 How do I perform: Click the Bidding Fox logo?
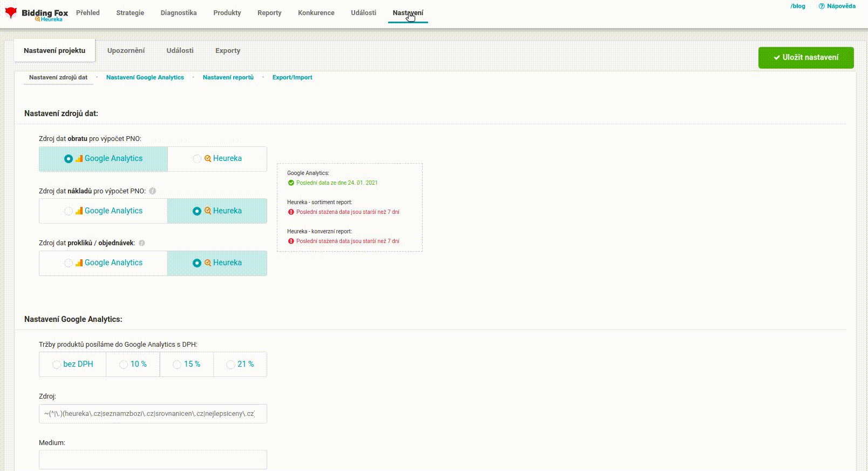(36, 14)
